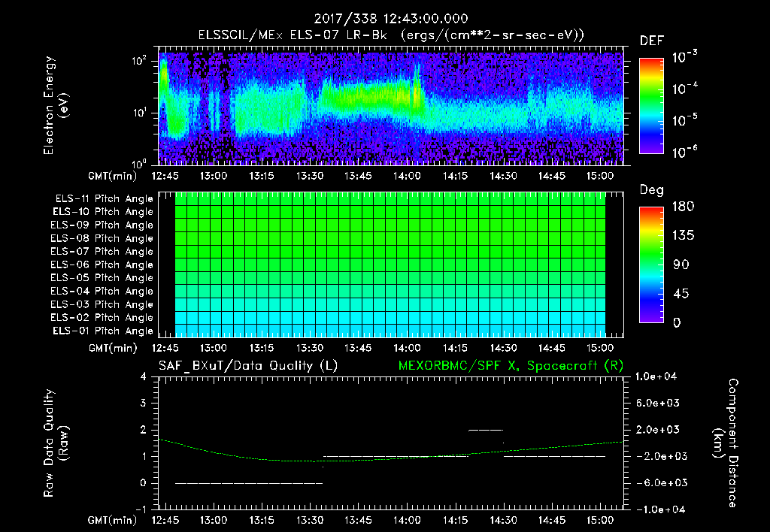Click the 10^-3 tick on DEF scale
770x532 pixels.
(684, 57)
